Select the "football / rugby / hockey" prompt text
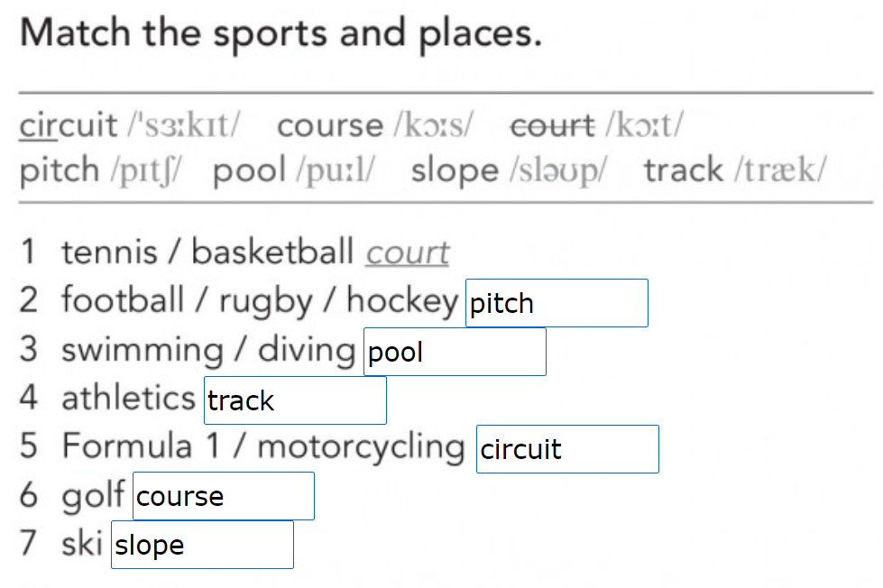The height and width of the screenshot is (588, 883). point(260,300)
